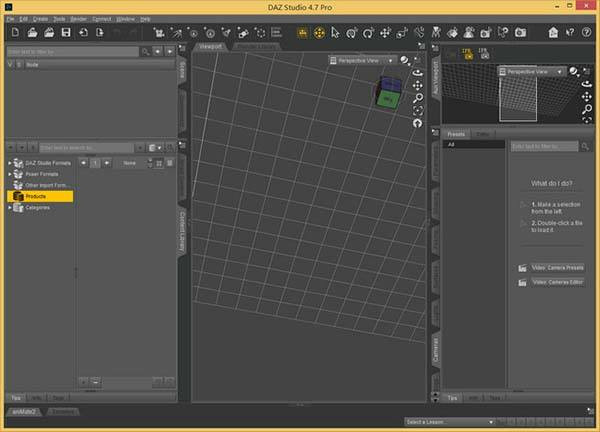600x432 pixels.
Task: Expand the DAZ Studio Formats tree node
Action: (10, 162)
